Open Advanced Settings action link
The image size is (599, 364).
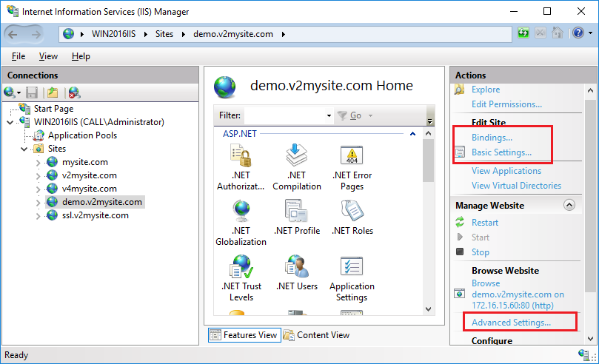(x=511, y=323)
